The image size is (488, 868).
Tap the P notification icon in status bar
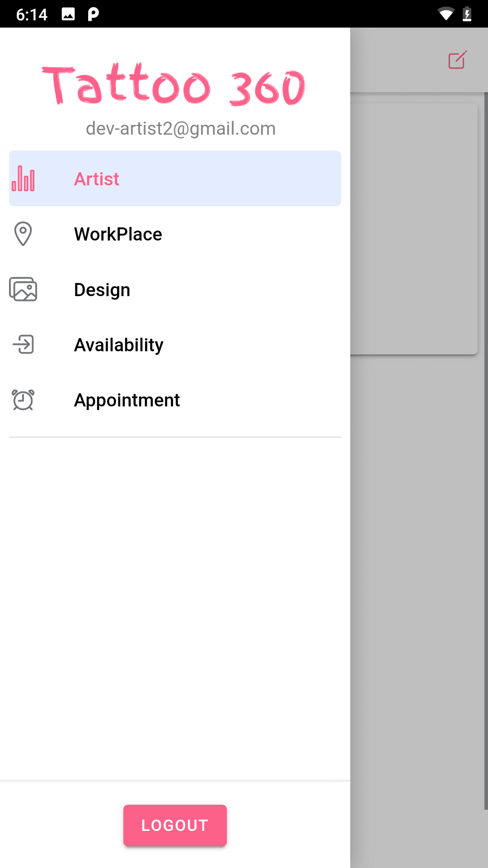click(x=93, y=14)
